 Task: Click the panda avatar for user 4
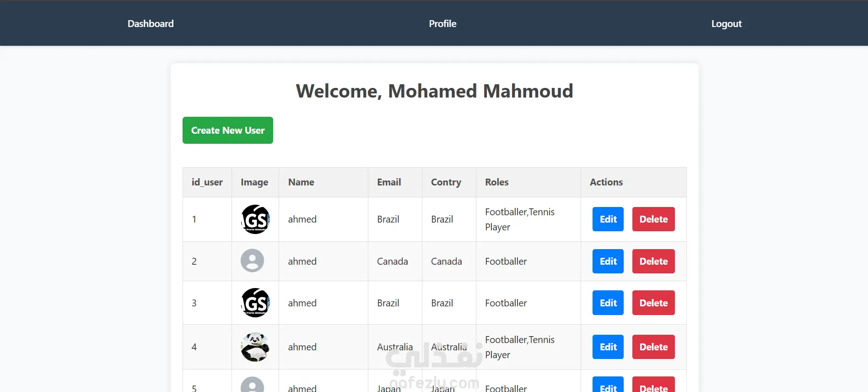255,347
